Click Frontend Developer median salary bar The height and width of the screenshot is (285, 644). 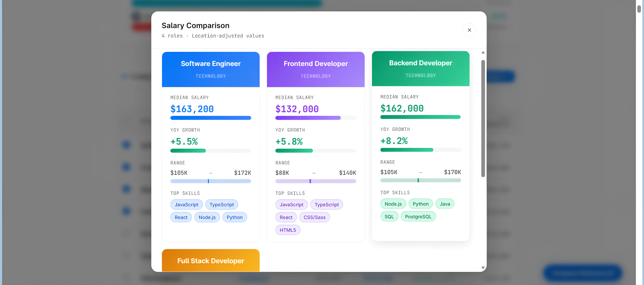(x=315, y=118)
